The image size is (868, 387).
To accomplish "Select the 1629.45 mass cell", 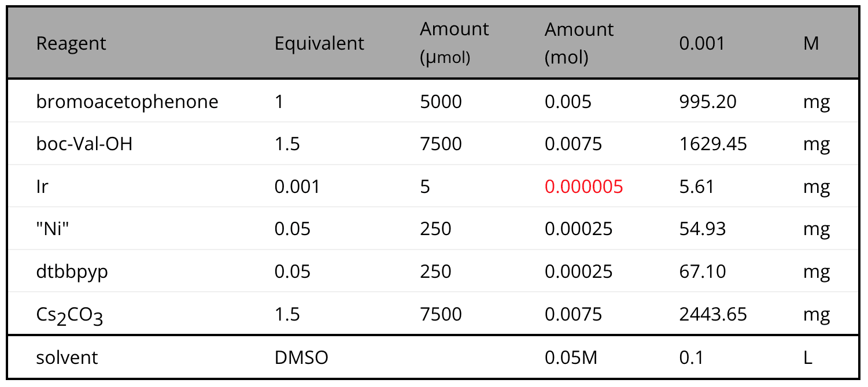I will 713,144.
